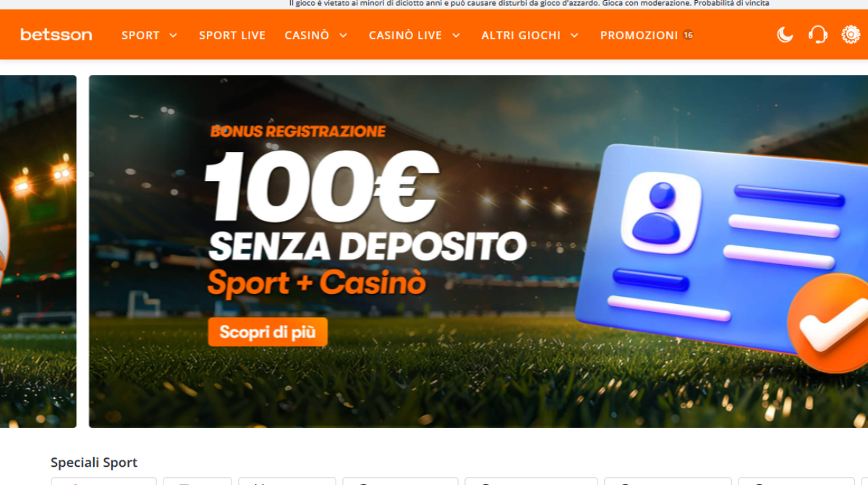
Task: Open settings with the gear icon
Action: point(851,35)
